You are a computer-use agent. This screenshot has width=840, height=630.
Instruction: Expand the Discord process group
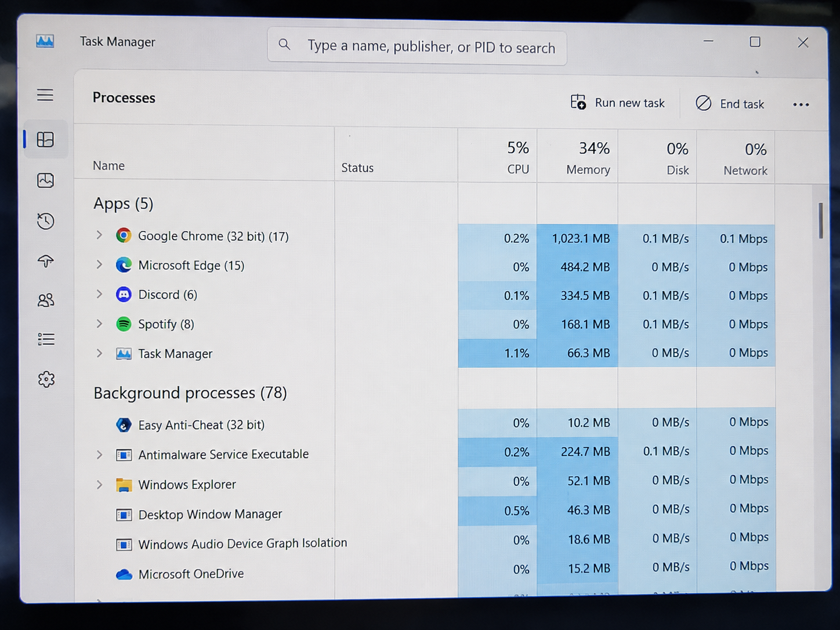(99, 294)
